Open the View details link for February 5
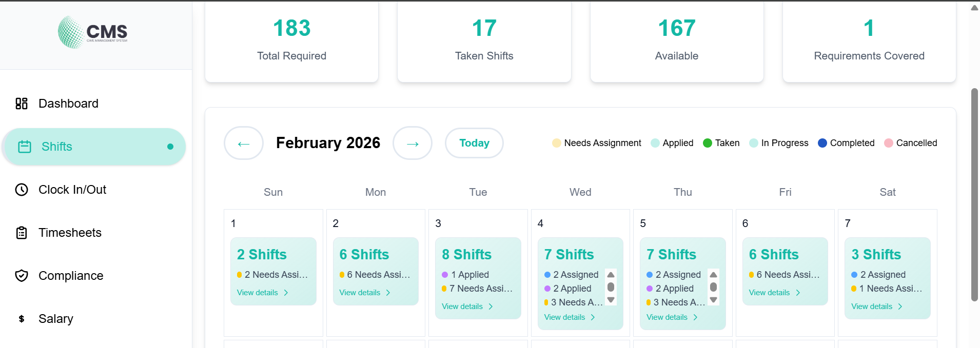Viewport: 980px width, 348px height. click(672, 317)
